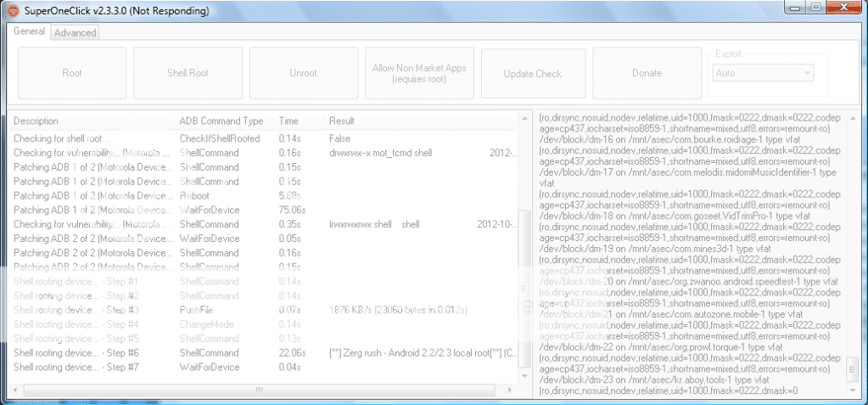Click the Zerg rush result text
The image size is (868, 405).
(x=423, y=353)
